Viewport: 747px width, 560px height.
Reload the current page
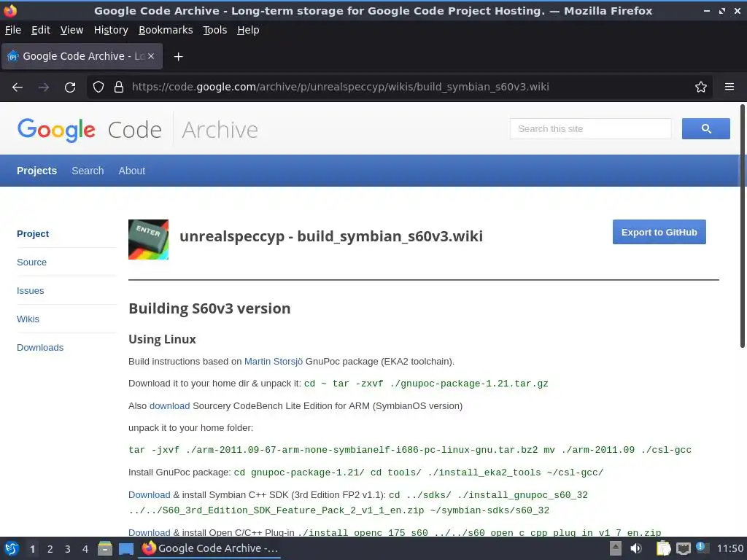coord(70,87)
